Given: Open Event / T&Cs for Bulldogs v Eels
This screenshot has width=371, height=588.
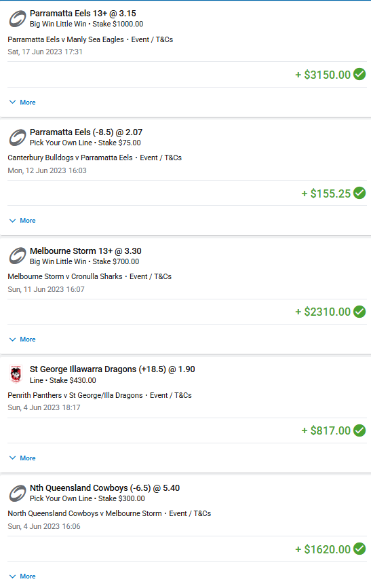Looking at the screenshot, I should [x=161, y=158].
